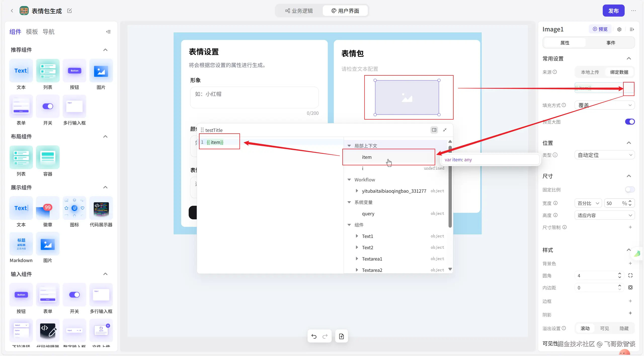Click the 预览 button
The width and height of the screenshot is (644, 356).
point(600,29)
